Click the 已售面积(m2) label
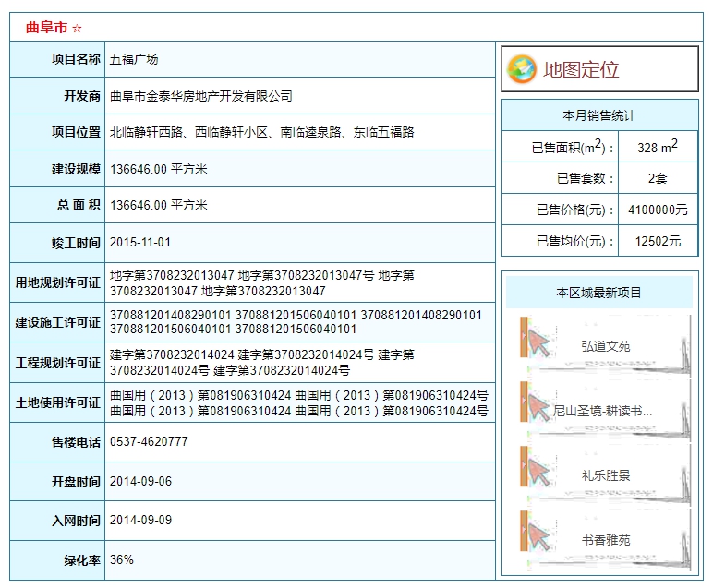Viewport: 713px width, 588px height. pos(573,147)
